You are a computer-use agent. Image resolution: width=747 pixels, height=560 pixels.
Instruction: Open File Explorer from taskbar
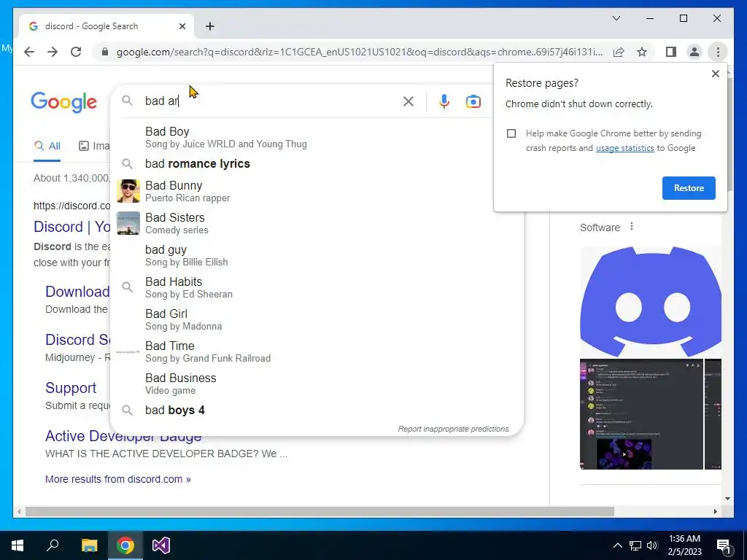pos(89,545)
